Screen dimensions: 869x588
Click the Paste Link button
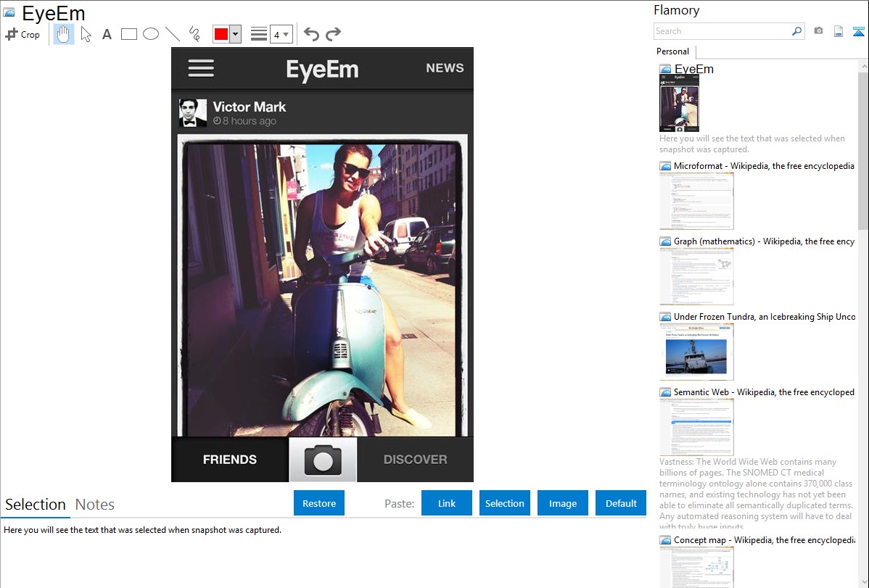tap(447, 503)
